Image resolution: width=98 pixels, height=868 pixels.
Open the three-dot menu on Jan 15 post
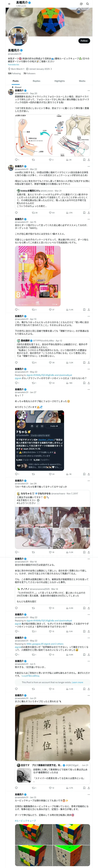coord(89,219)
